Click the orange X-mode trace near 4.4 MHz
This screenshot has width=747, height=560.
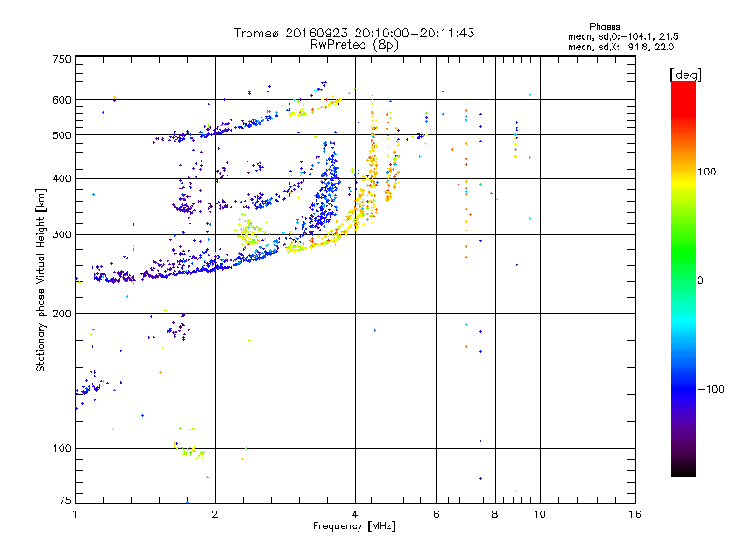[x=373, y=157]
